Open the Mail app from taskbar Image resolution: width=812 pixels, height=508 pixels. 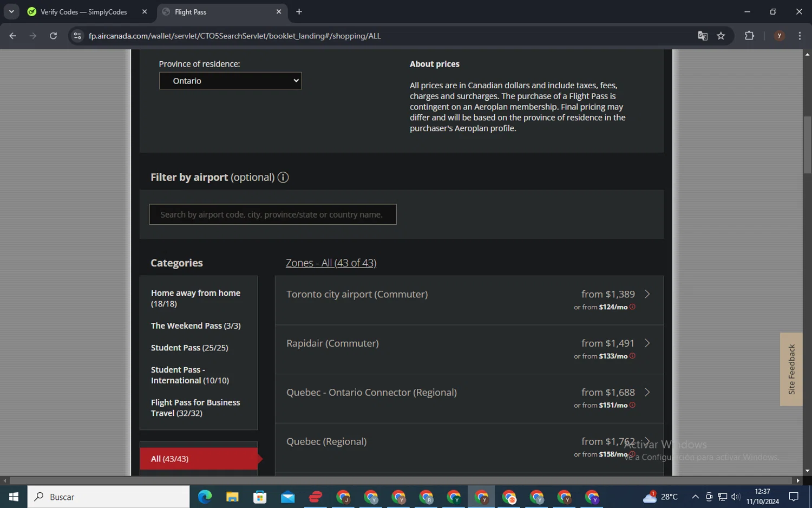pyautogui.click(x=287, y=497)
